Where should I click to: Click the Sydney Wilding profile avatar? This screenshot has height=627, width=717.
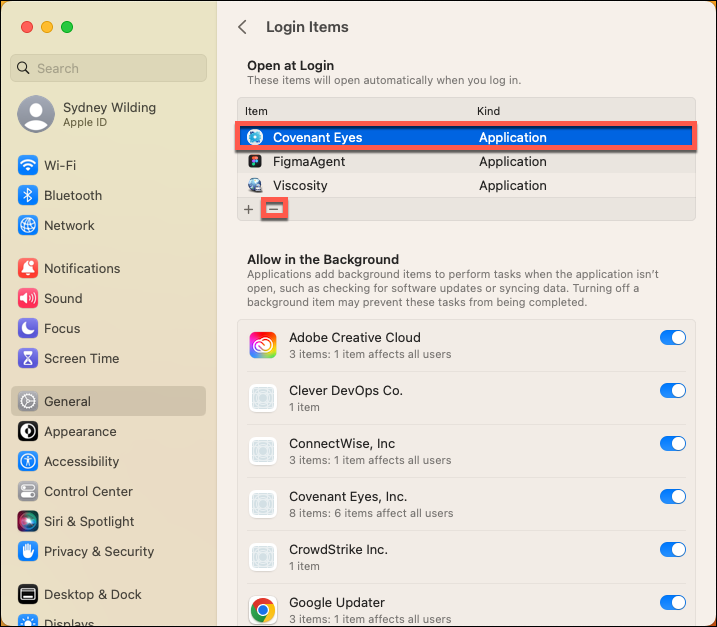[36, 114]
